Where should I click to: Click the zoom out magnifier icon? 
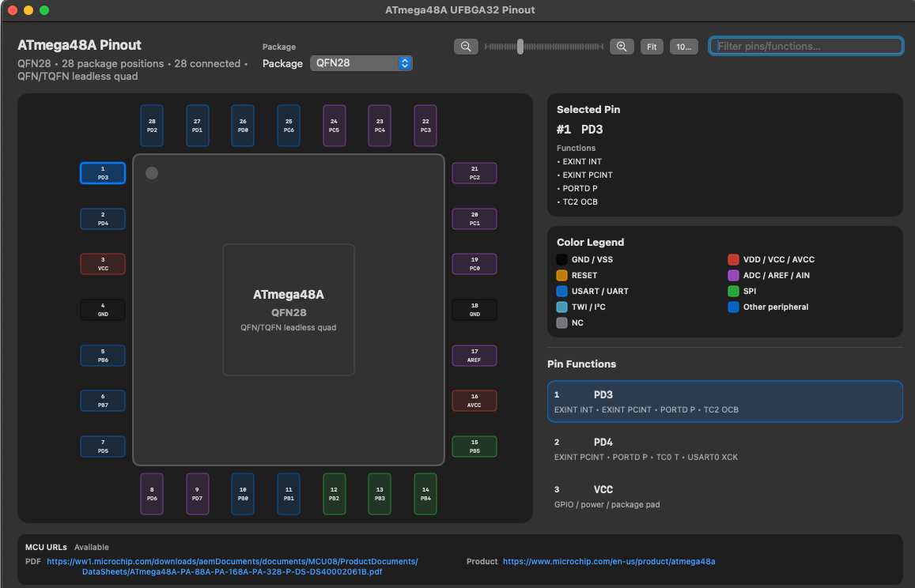coord(466,47)
